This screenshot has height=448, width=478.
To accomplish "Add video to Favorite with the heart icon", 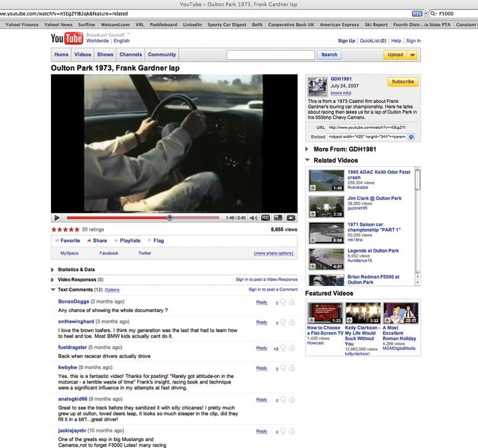I will (x=58, y=241).
